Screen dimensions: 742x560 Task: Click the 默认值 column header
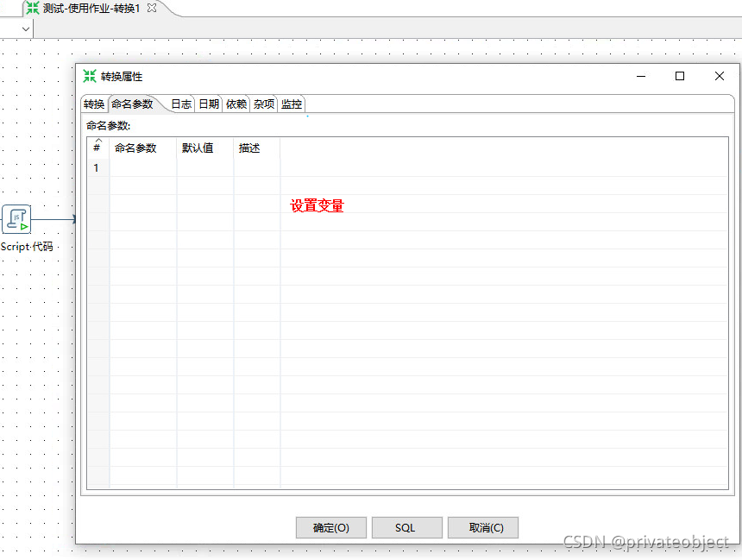pos(204,148)
